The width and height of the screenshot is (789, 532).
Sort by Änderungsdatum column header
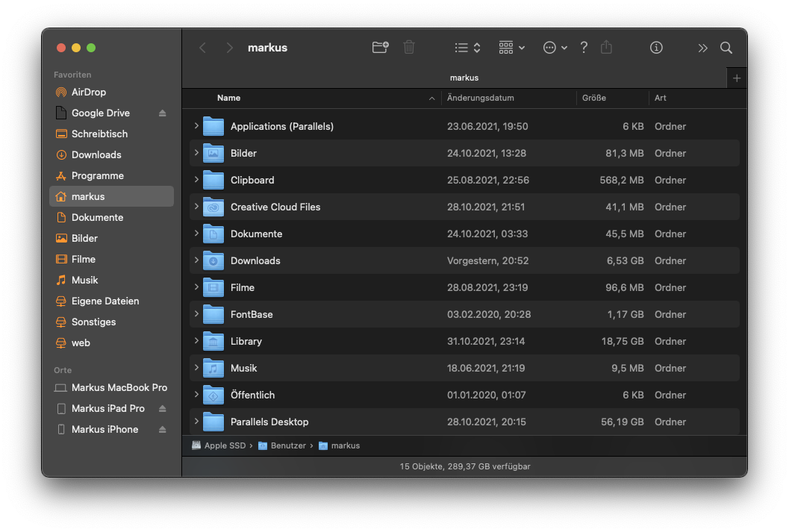(481, 98)
